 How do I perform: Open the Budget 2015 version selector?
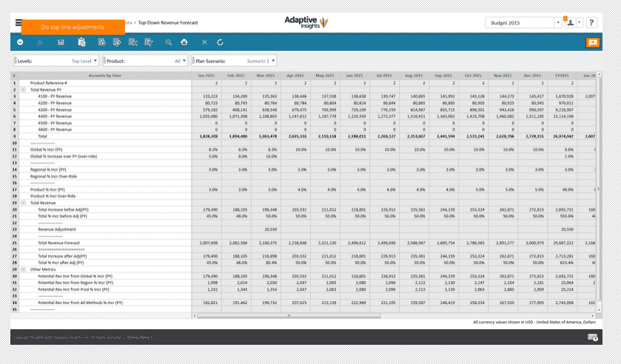click(523, 23)
